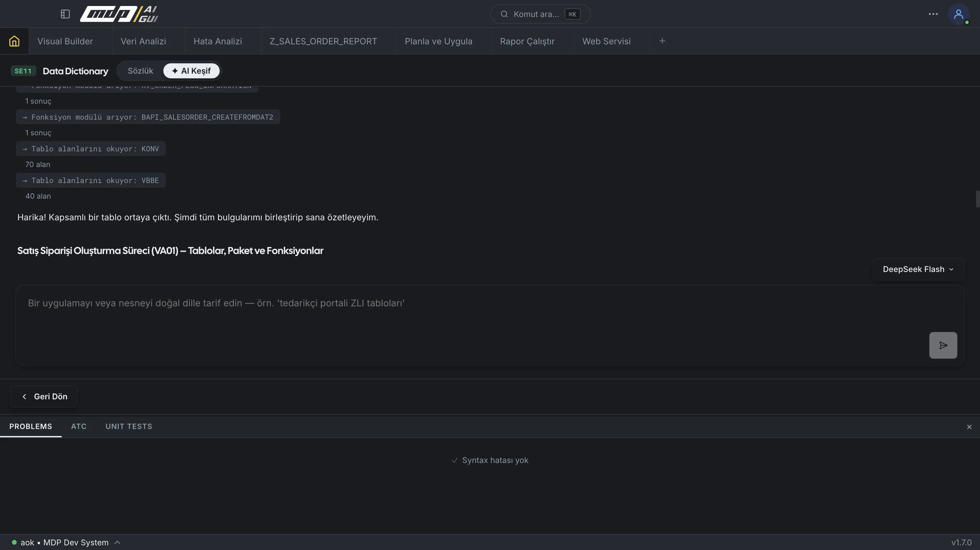980x550 pixels.
Task: Expand the aok MDP Dev System menu
Action: click(x=67, y=542)
